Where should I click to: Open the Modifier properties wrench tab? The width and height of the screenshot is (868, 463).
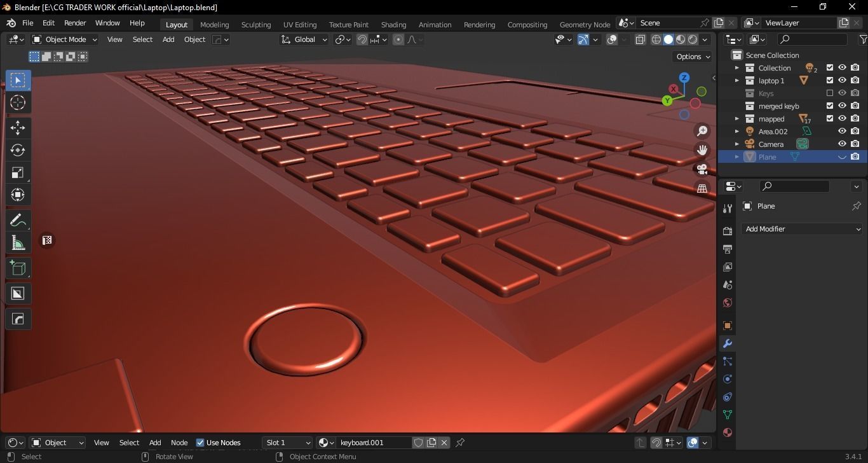pyautogui.click(x=728, y=343)
